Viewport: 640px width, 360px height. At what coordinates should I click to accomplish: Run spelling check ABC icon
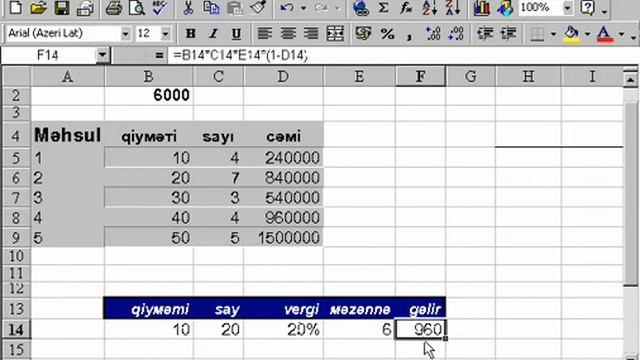160,8
